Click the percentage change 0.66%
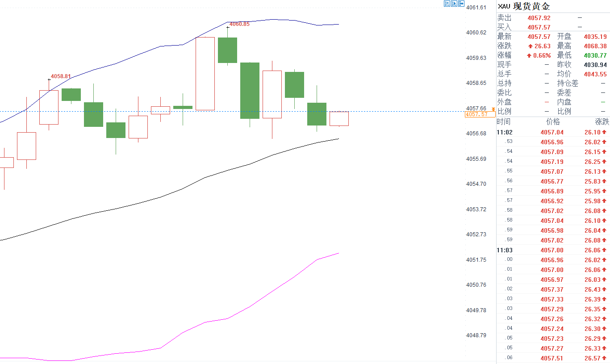 point(542,55)
